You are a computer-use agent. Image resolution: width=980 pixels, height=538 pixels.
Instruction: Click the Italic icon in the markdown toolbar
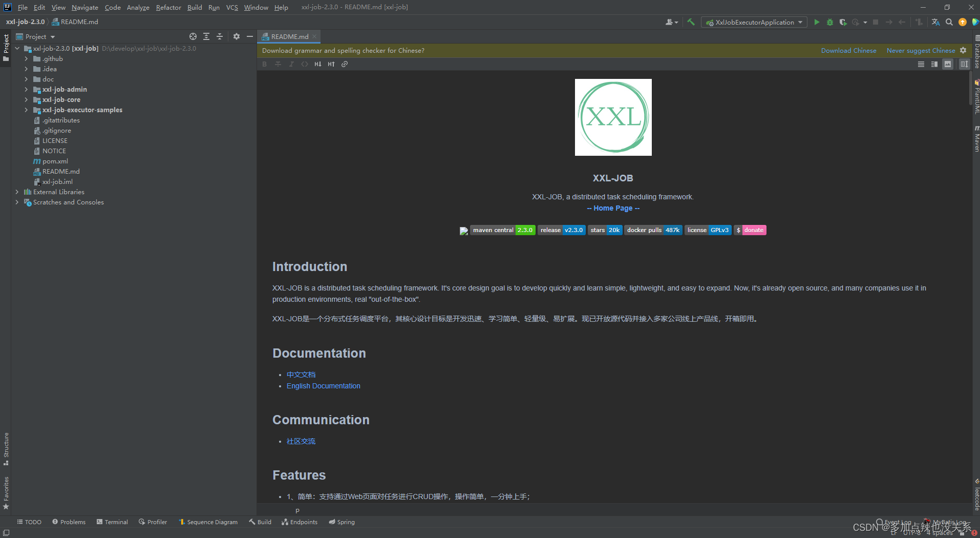click(291, 64)
